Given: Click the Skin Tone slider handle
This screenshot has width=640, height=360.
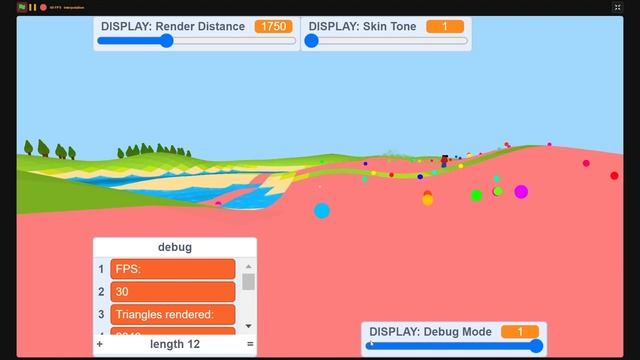Looking at the screenshot, I should (311, 41).
